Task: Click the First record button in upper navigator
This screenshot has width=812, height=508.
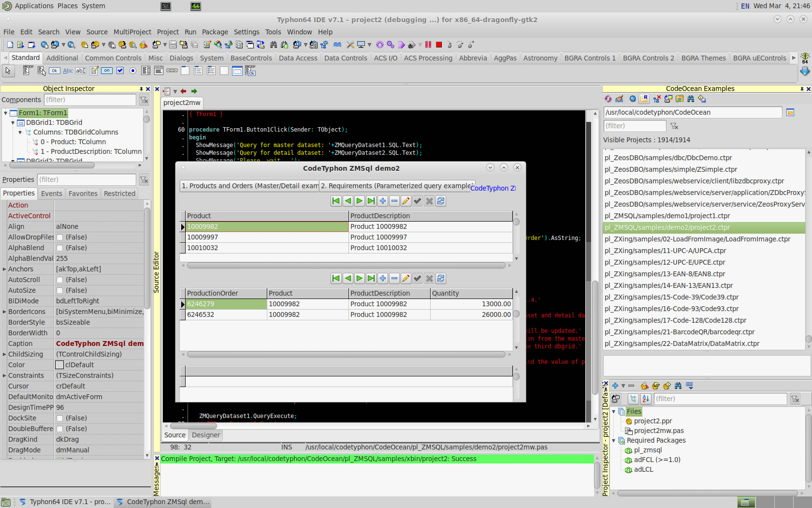Action: click(x=336, y=201)
